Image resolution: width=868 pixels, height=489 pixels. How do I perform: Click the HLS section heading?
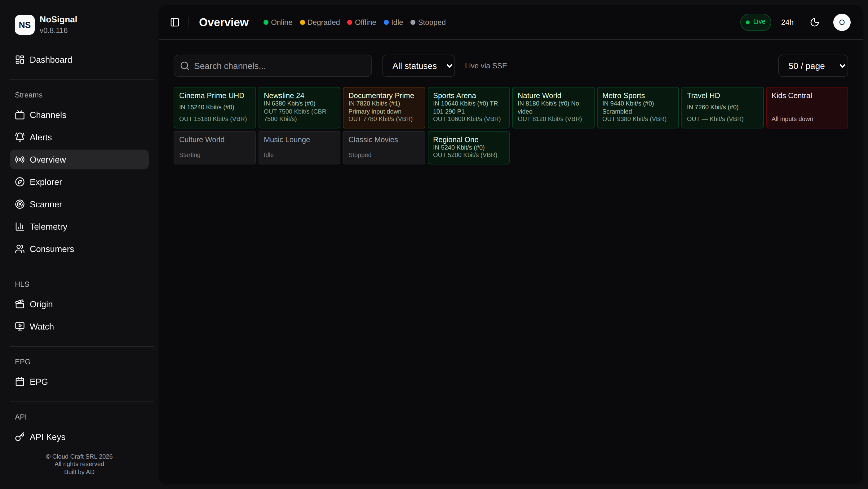click(x=22, y=284)
